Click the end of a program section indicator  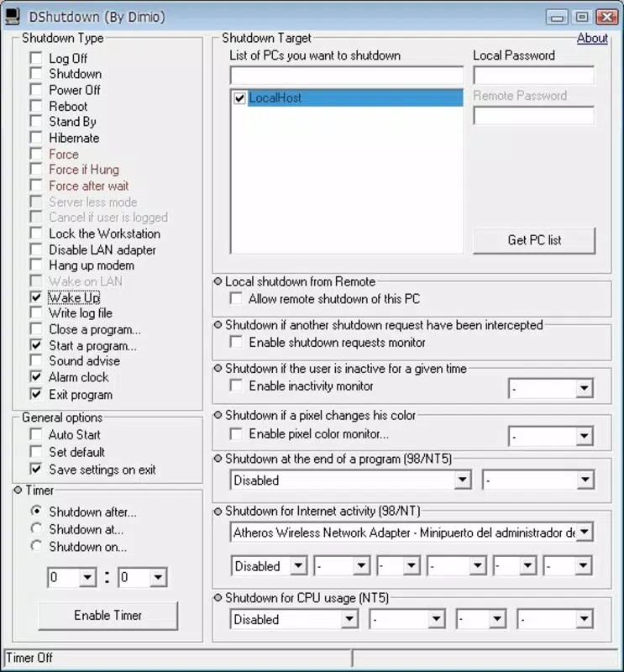(x=218, y=459)
